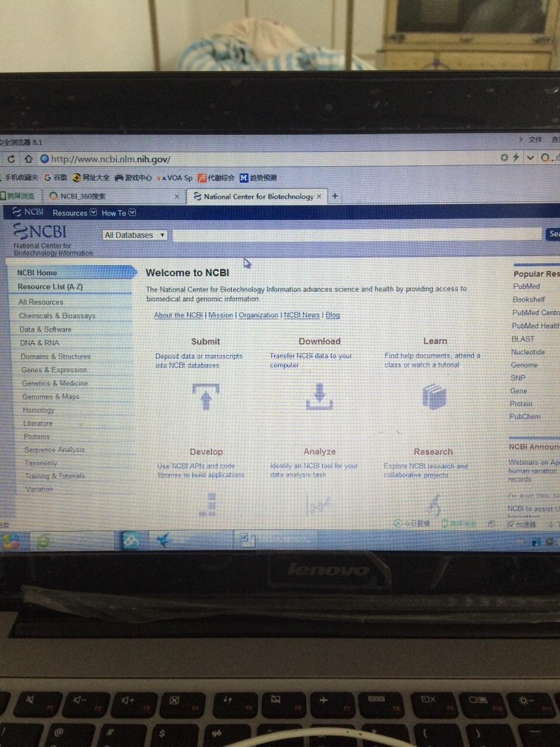Close the National Center for Biotechnology tab
The image size is (560, 747).
pos(319,197)
